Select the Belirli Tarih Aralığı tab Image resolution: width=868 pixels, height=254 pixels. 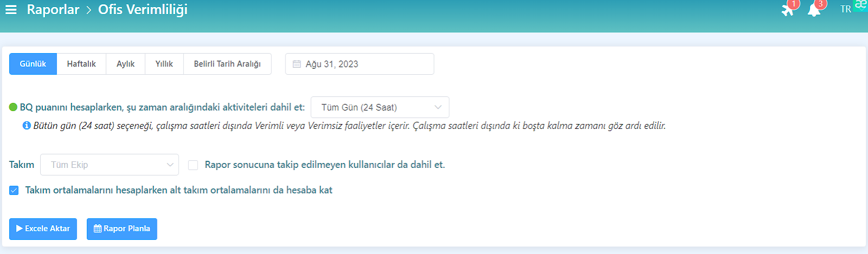[x=227, y=64]
